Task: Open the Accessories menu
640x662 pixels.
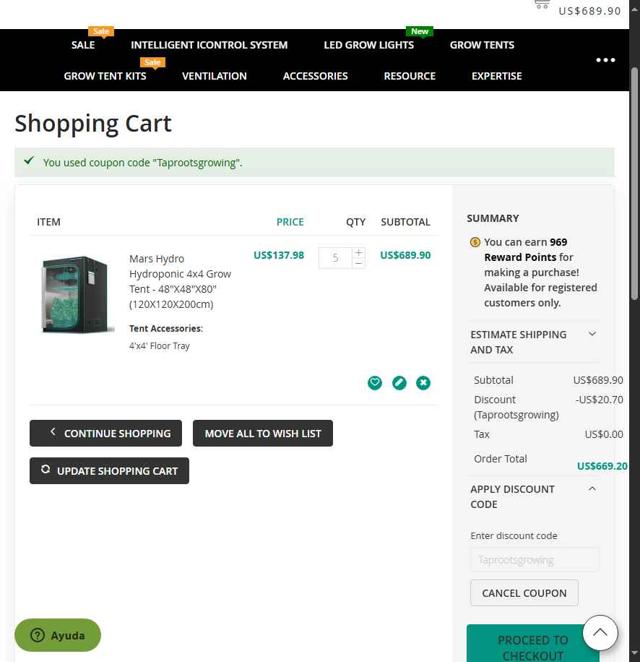Action: pyautogui.click(x=315, y=76)
